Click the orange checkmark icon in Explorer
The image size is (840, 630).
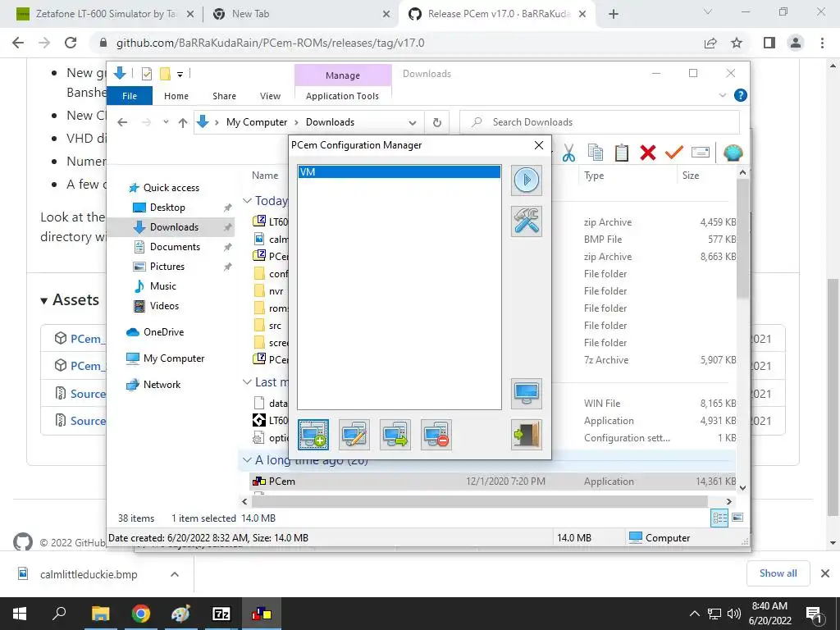coord(674,153)
